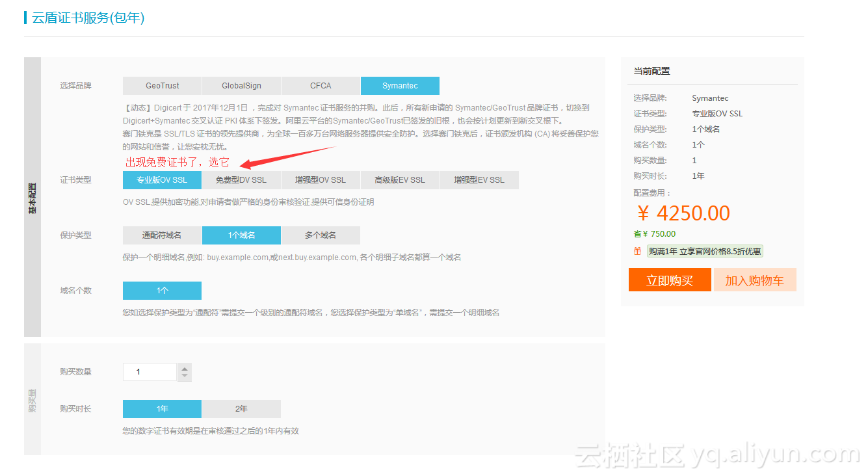The image size is (868, 476).
Task: Click the 购买时长 form label
Action: coord(75,409)
